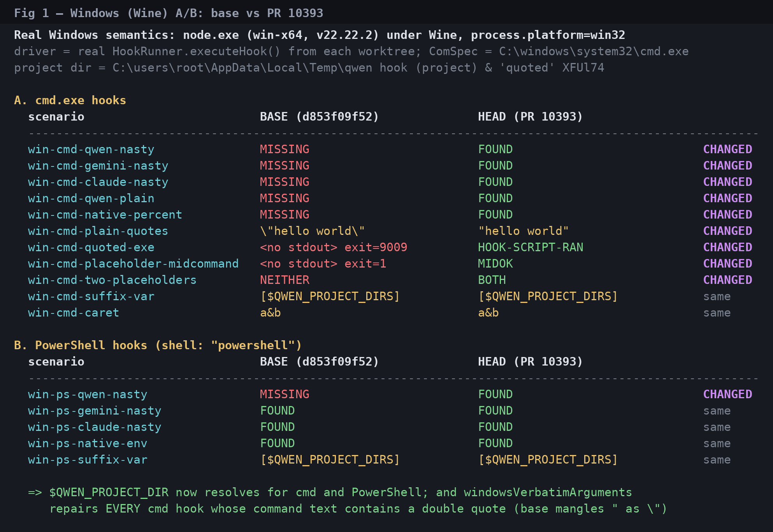Screen dimensions: 773x532
Task: Select the BOTH value in HEAD column
Action: point(492,280)
